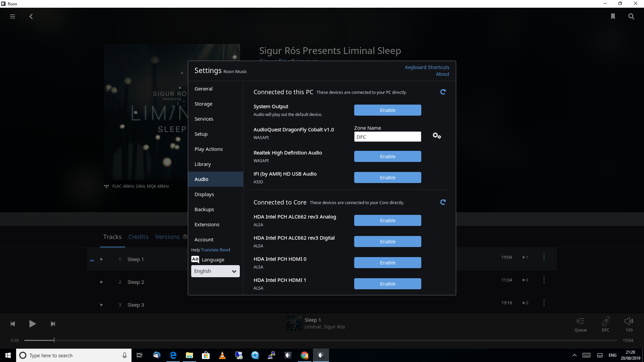Expand the English language dropdown

215,271
